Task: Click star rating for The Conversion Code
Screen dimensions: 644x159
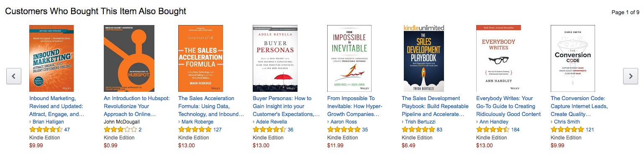Action: tap(567, 130)
